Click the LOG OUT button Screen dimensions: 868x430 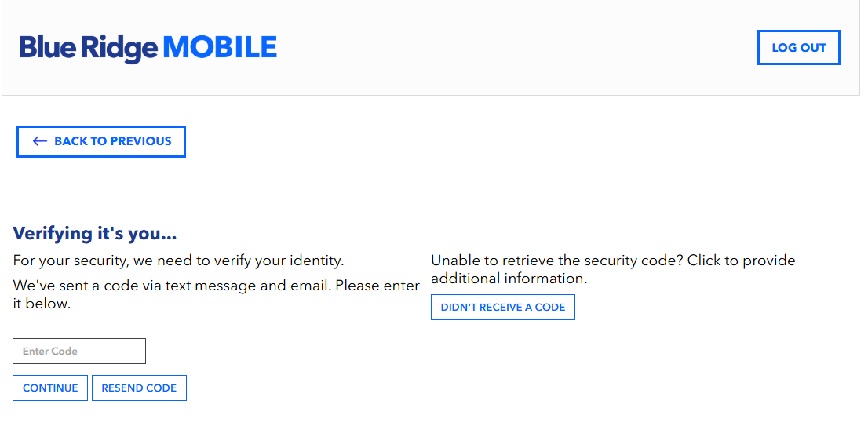click(799, 48)
